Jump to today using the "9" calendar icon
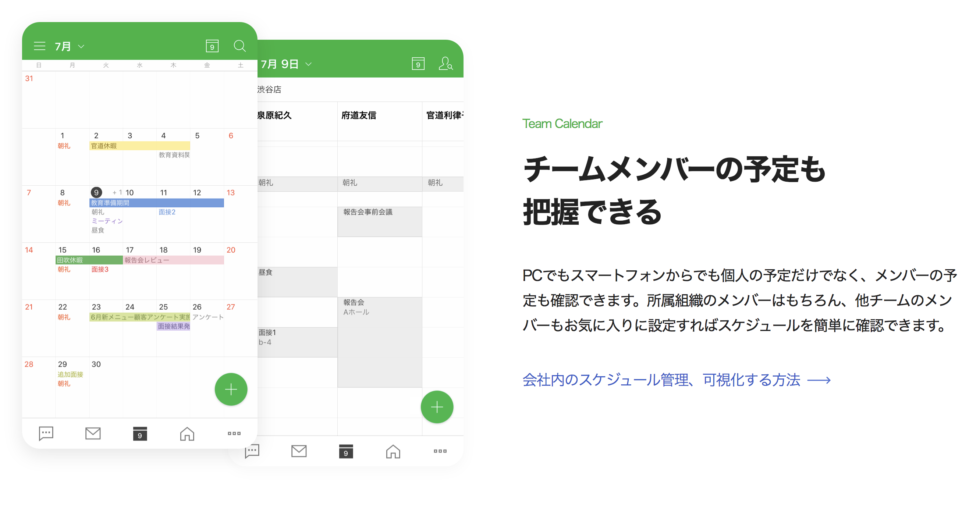 pos(212,46)
